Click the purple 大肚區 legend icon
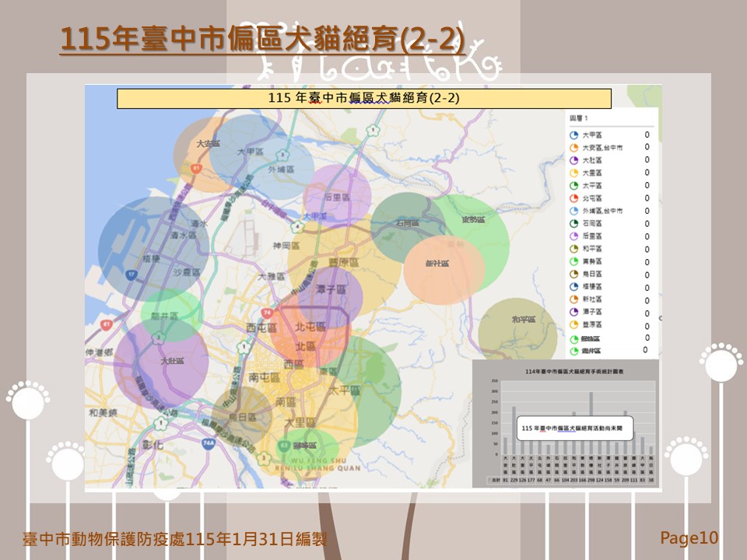 click(x=573, y=160)
